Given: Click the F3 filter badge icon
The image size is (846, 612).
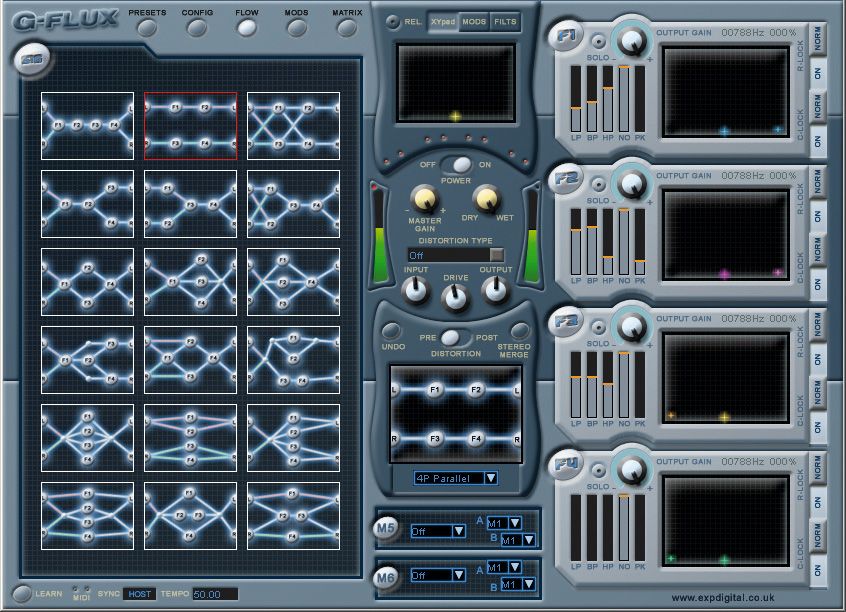Looking at the screenshot, I should [x=565, y=322].
